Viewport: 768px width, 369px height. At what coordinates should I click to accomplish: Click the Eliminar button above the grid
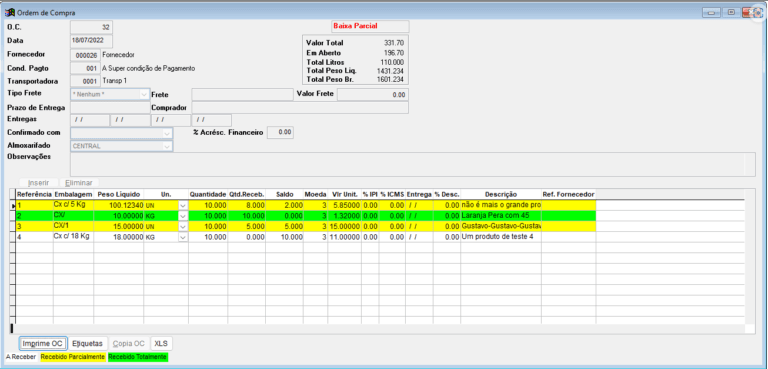78,182
